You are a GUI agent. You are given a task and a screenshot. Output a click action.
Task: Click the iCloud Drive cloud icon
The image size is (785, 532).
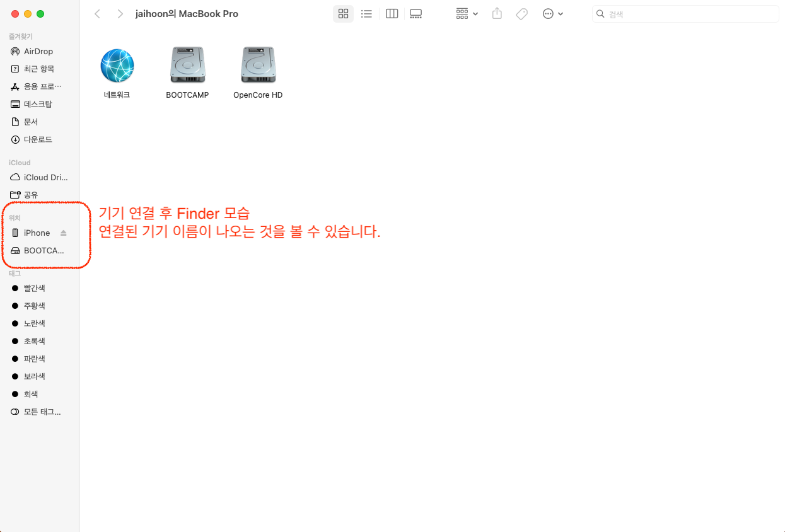(x=16, y=177)
